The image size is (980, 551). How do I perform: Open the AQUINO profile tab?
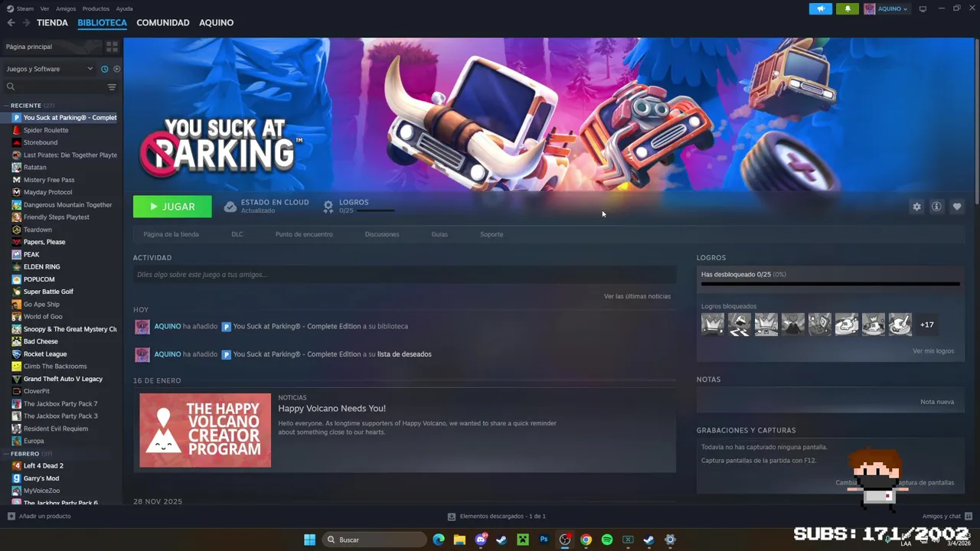point(216,23)
